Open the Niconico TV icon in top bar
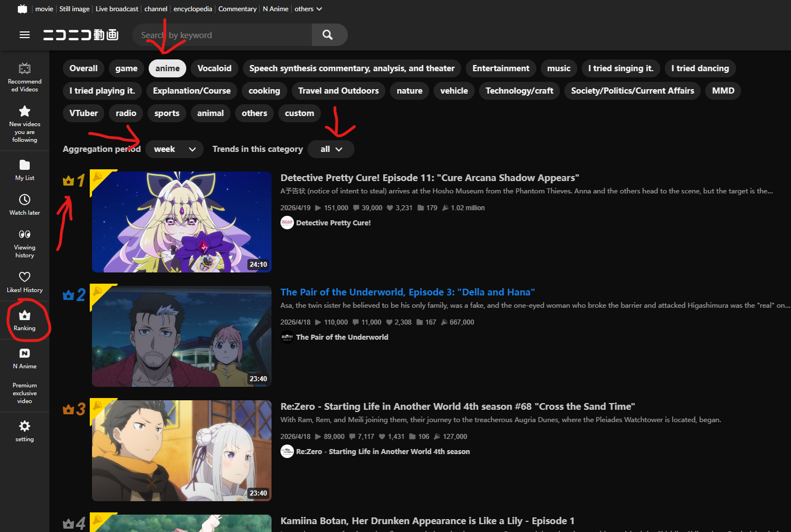Image resolution: width=791 pixels, height=532 pixels. point(22,9)
